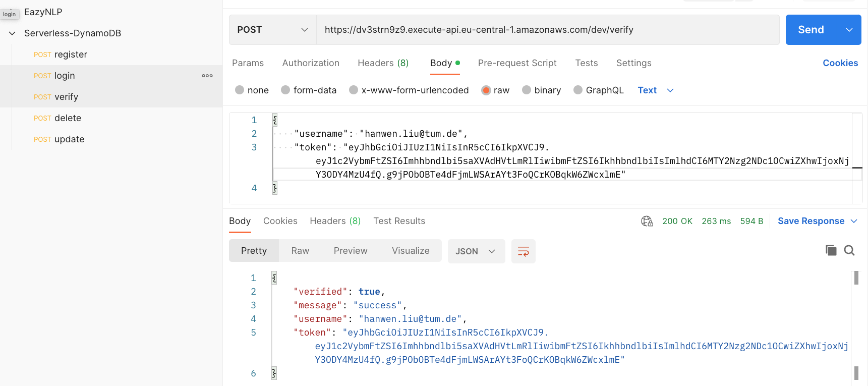Click the 200 OK status text
This screenshot has width=868, height=386.
(677, 221)
